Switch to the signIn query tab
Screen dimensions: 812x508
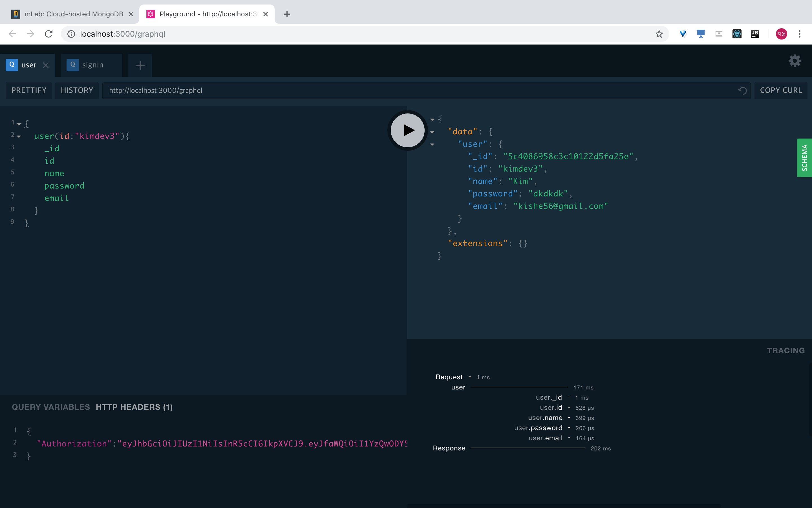pyautogui.click(x=92, y=65)
